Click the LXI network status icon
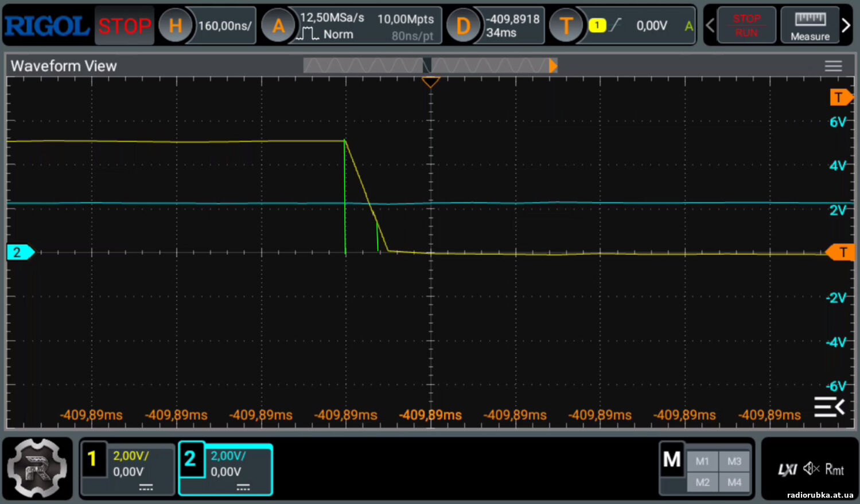The width and height of the screenshot is (860, 504). tap(787, 470)
